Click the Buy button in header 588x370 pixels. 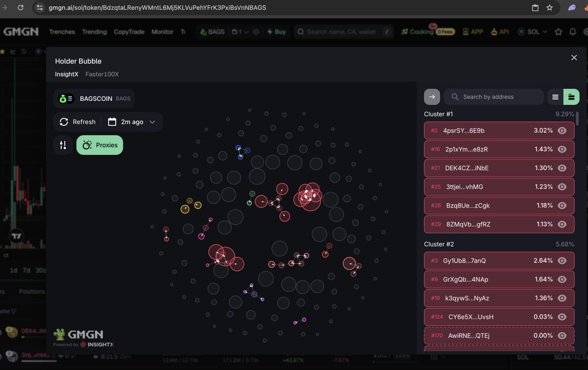[276, 32]
